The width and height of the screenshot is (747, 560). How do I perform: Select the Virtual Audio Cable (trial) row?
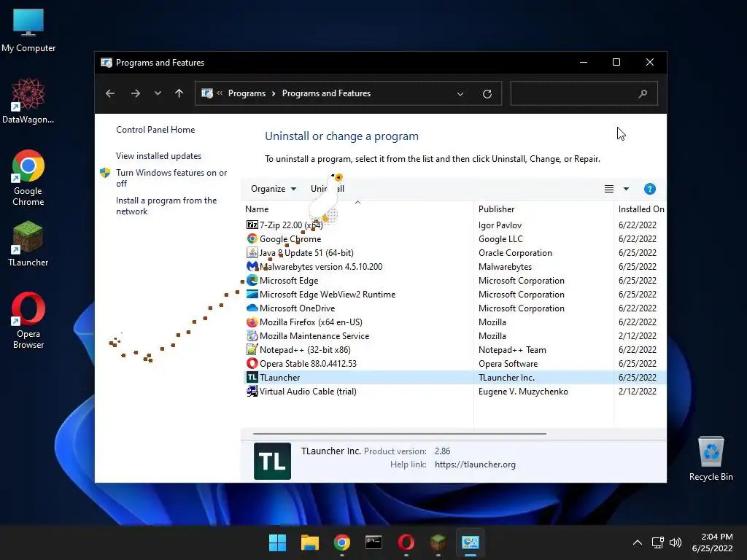(455, 392)
